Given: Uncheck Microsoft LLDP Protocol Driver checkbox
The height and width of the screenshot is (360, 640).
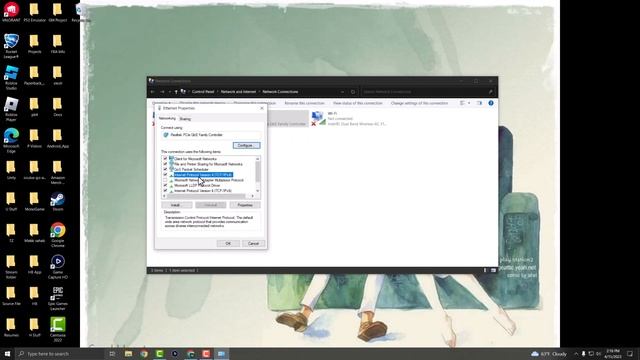Looking at the screenshot, I should tap(165, 185).
